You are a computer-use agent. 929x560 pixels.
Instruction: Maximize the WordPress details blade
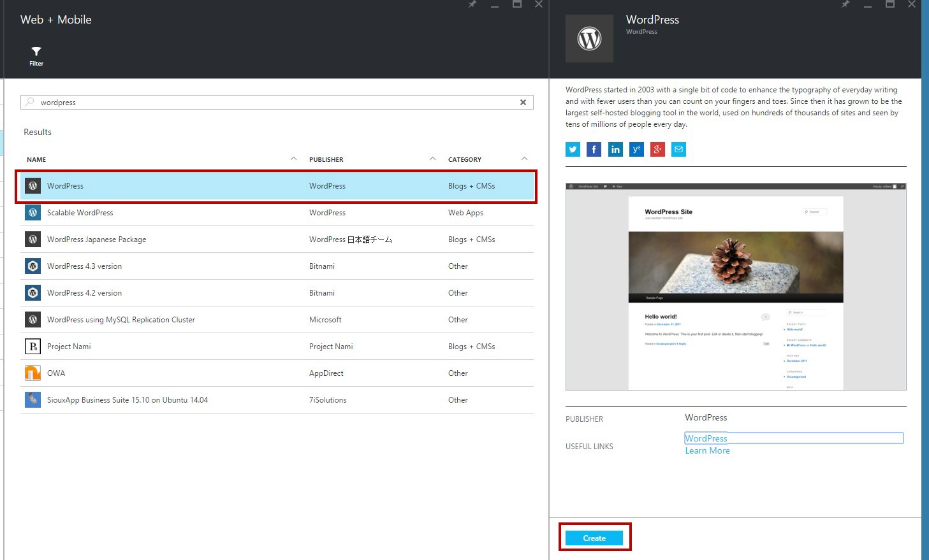tap(890, 4)
